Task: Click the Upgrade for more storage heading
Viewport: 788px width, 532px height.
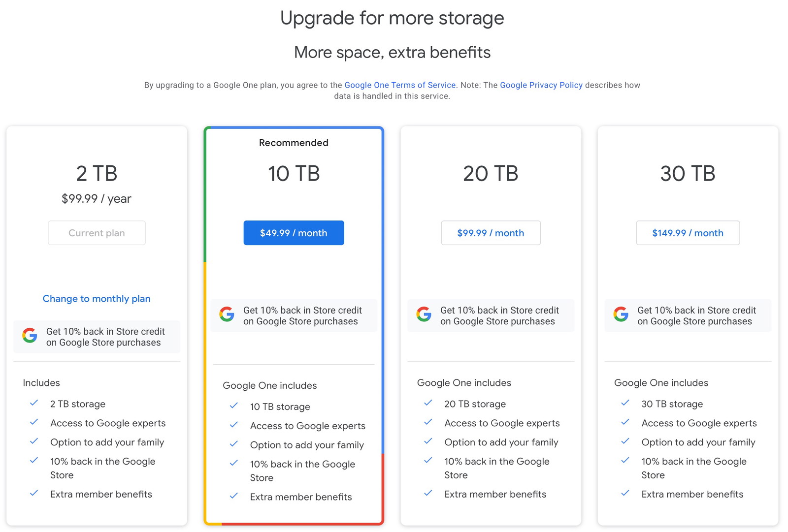Action: 392,18
